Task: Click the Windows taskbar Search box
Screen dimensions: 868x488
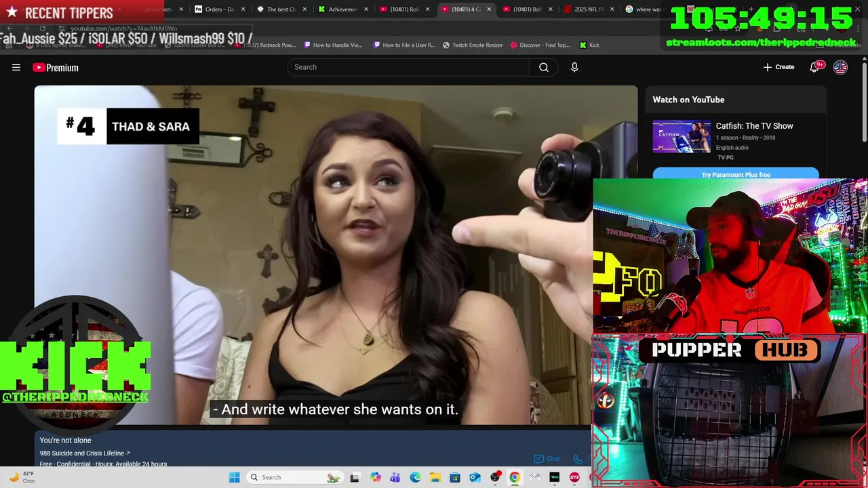Action: 294,477
